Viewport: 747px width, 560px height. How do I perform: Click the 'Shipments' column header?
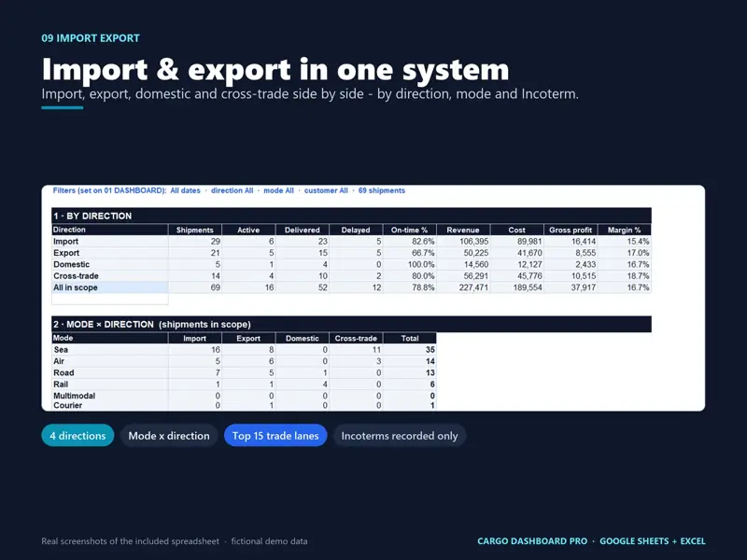(x=195, y=230)
